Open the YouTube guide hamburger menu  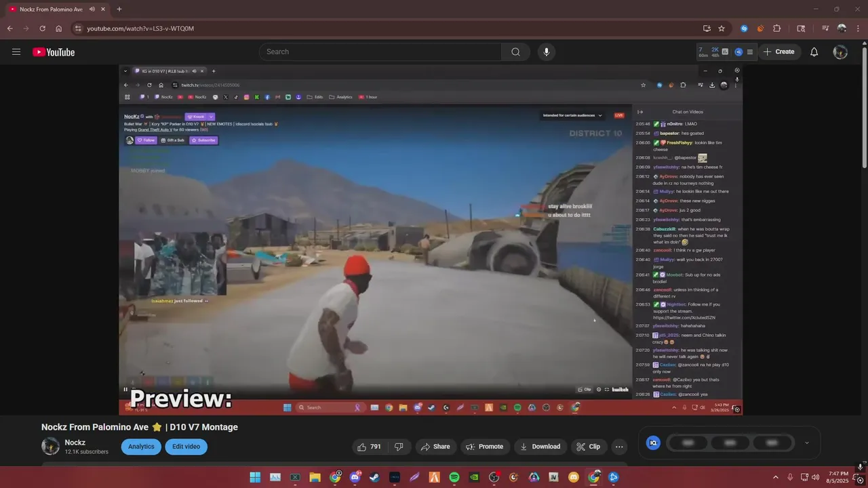click(x=16, y=52)
